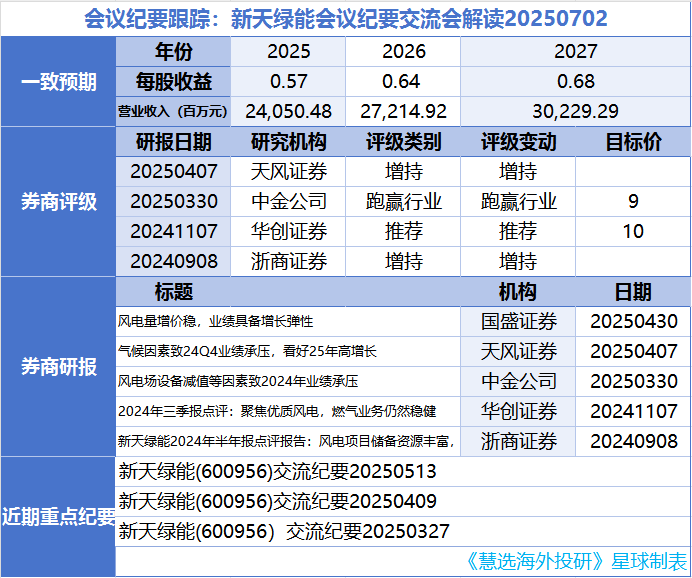This screenshot has width=692, height=578.
Task: Select the 2025 year cell
Action: (x=288, y=52)
